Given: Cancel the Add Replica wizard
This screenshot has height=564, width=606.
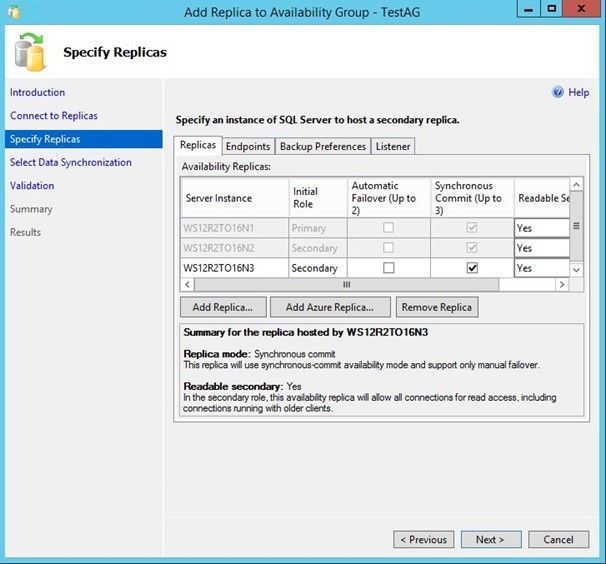Looking at the screenshot, I should pos(558,539).
